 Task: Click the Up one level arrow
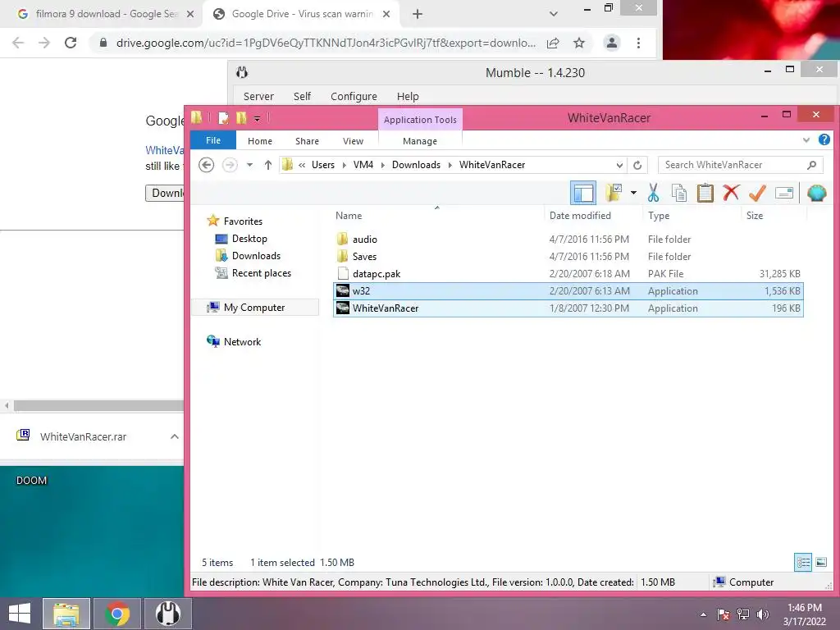click(268, 165)
